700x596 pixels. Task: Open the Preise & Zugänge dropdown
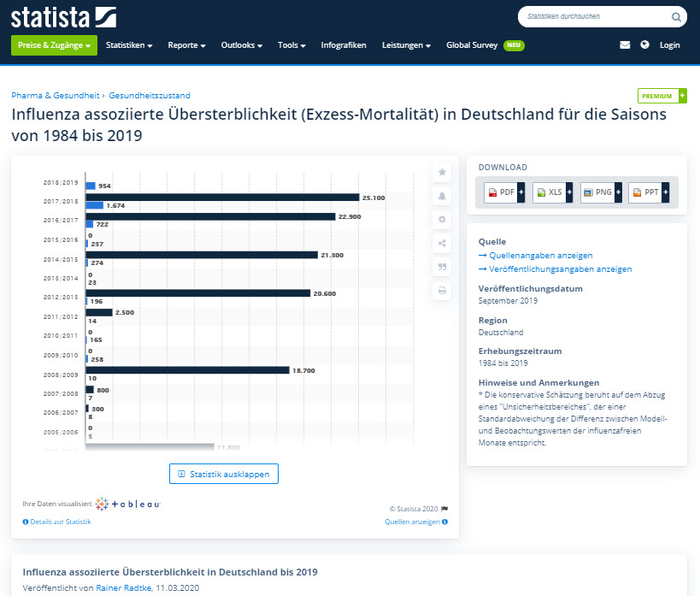click(x=54, y=45)
